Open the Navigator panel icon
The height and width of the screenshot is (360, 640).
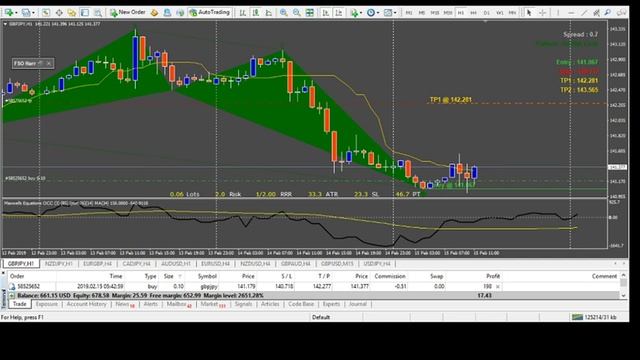click(x=72, y=13)
